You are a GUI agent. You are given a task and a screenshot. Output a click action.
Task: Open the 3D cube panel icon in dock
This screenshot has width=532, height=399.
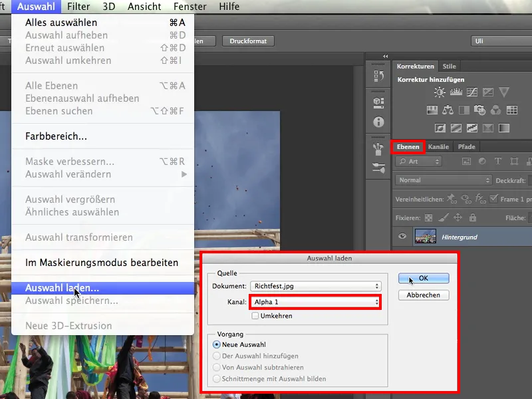(x=378, y=102)
